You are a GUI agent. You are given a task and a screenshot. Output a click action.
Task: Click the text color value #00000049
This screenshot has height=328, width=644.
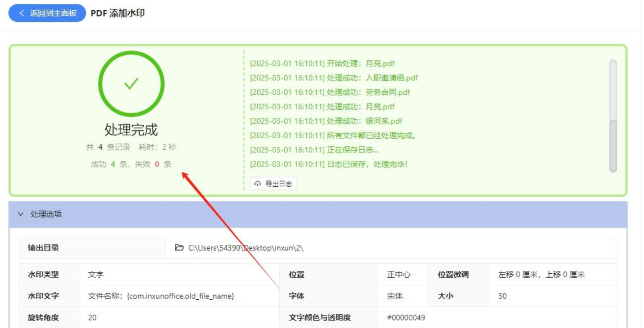pyautogui.click(x=406, y=317)
